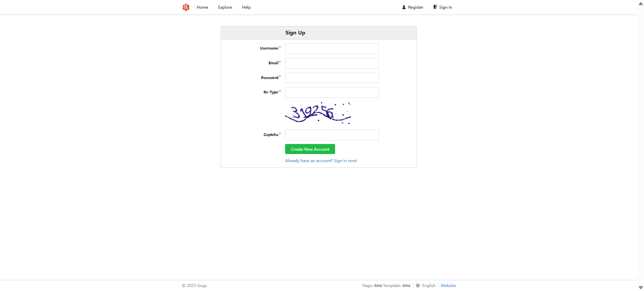Open the Explore page
644x291 pixels.
click(x=225, y=7)
